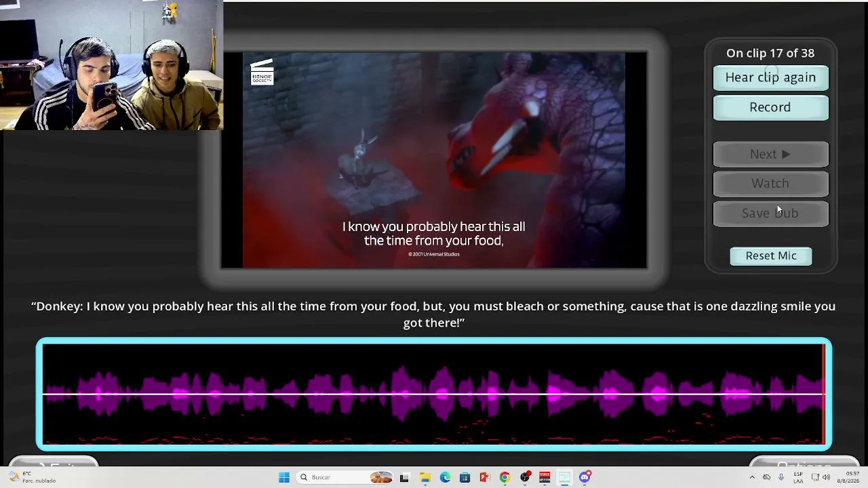
Task: Click the active dubbing game taskbar icon
Action: (x=564, y=477)
